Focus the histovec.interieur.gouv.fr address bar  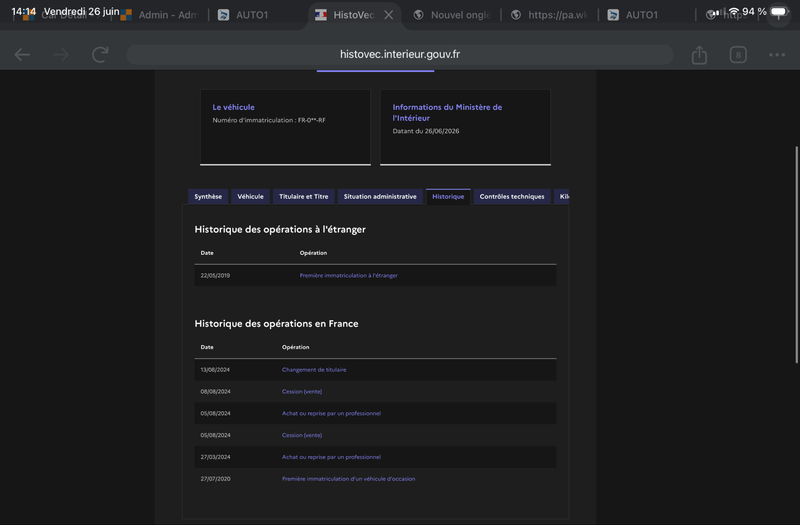click(x=399, y=55)
